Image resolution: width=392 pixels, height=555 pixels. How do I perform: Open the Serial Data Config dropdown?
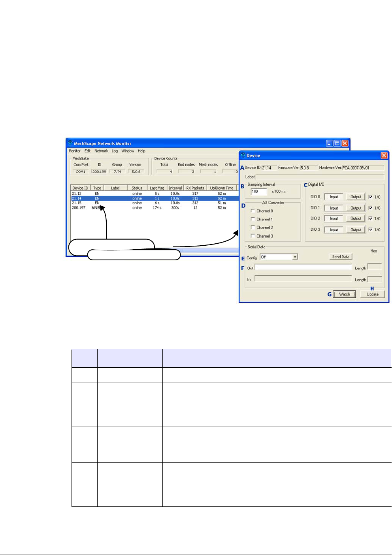pos(295,257)
